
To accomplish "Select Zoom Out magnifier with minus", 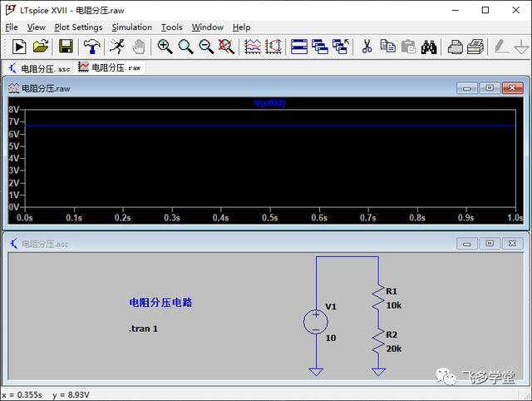I will tap(206, 47).
